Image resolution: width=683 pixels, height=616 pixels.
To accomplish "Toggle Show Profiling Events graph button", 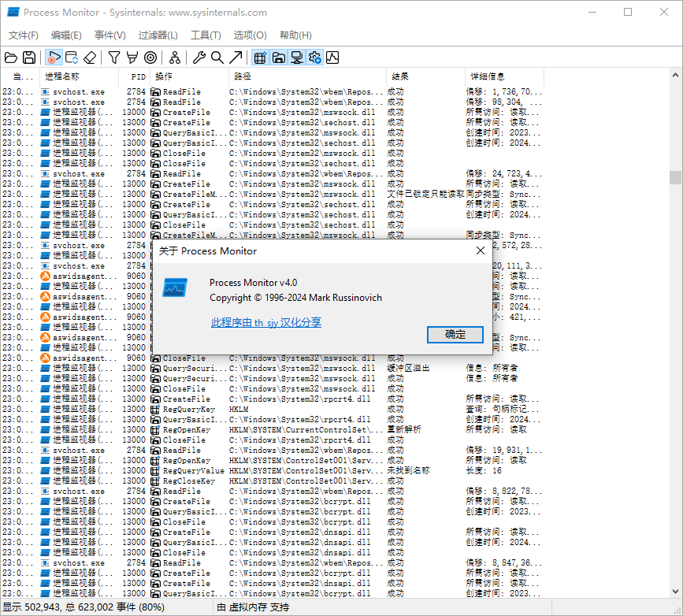I will click(332, 58).
